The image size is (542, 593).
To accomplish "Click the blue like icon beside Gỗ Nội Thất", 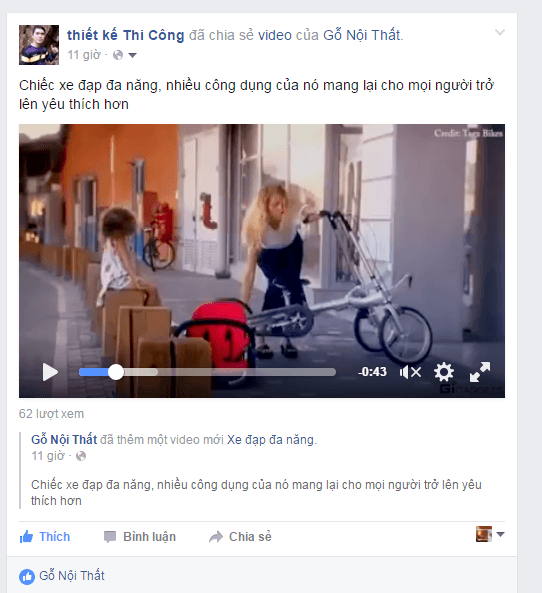I will [x=27, y=576].
